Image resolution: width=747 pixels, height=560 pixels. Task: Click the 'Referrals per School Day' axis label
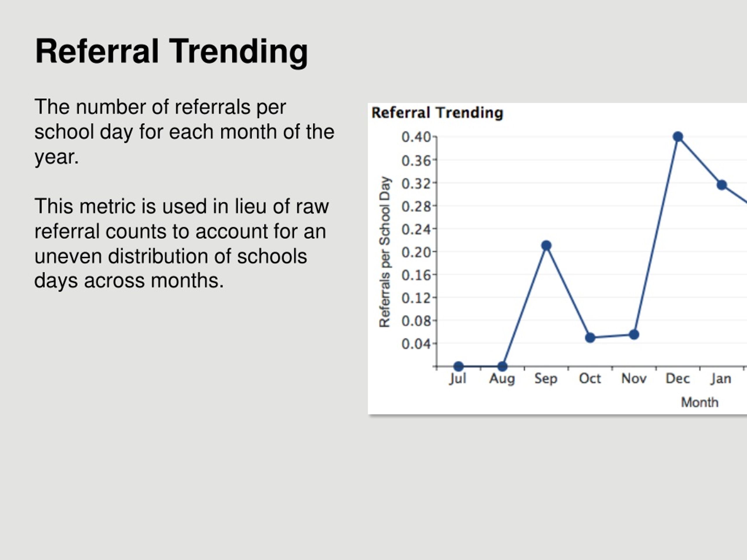click(x=385, y=252)
